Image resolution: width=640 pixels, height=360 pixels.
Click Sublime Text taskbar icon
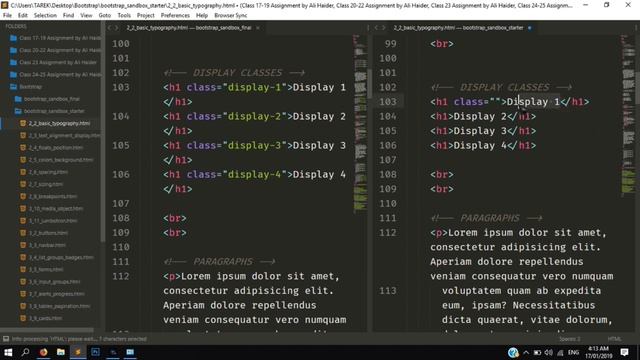click(78, 352)
